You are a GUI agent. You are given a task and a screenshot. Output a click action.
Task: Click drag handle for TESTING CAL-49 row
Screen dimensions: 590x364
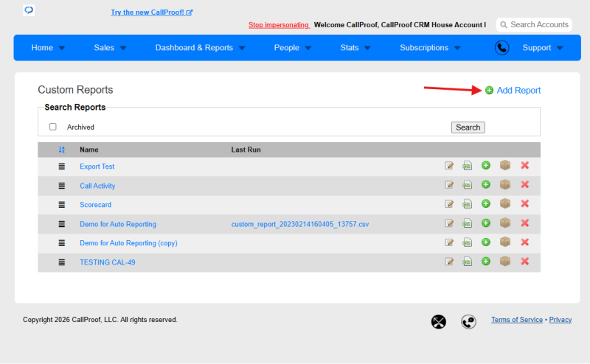(x=62, y=262)
